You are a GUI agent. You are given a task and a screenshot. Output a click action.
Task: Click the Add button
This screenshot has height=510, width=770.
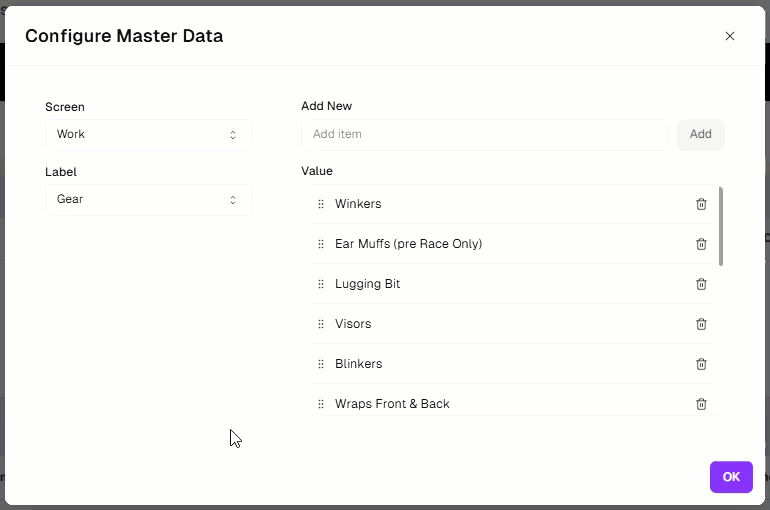[700, 134]
